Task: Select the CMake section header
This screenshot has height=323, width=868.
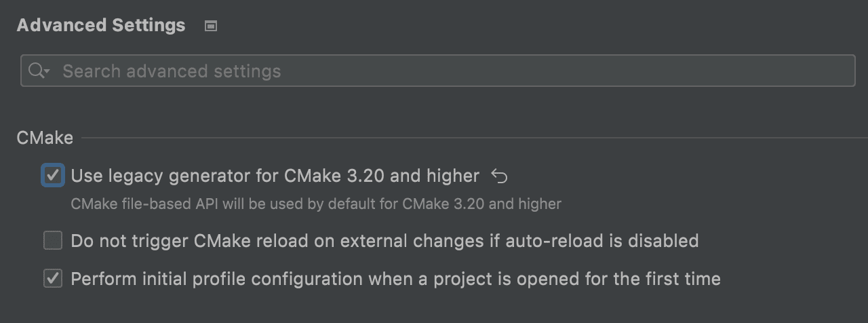Action: tap(45, 138)
